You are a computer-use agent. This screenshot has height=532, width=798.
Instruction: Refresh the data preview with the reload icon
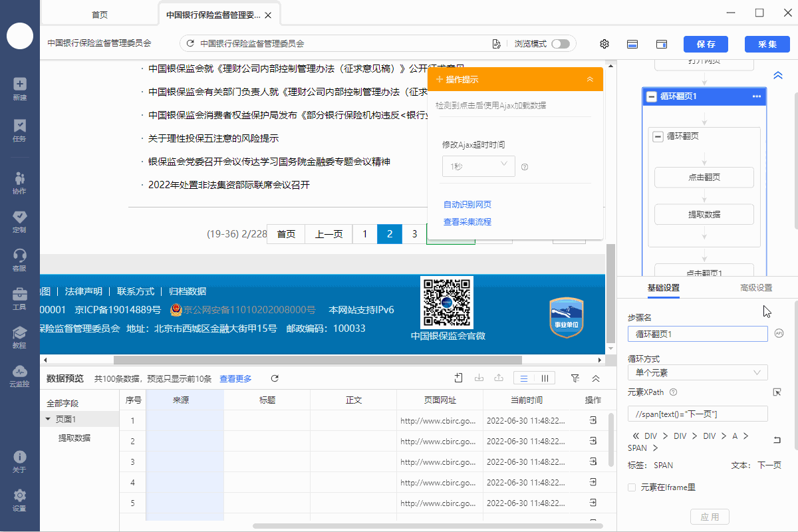(x=275, y=378)
